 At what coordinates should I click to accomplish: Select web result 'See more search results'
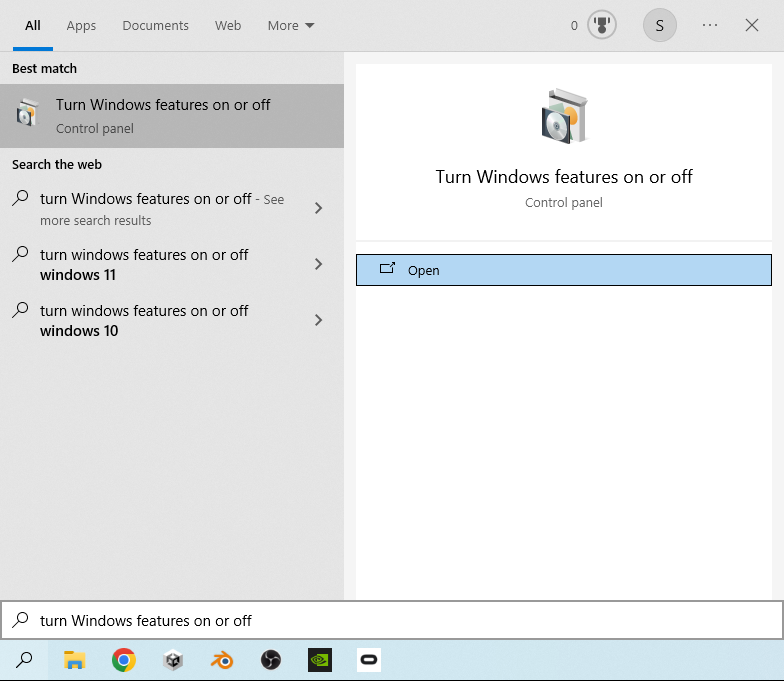point(172,209)
